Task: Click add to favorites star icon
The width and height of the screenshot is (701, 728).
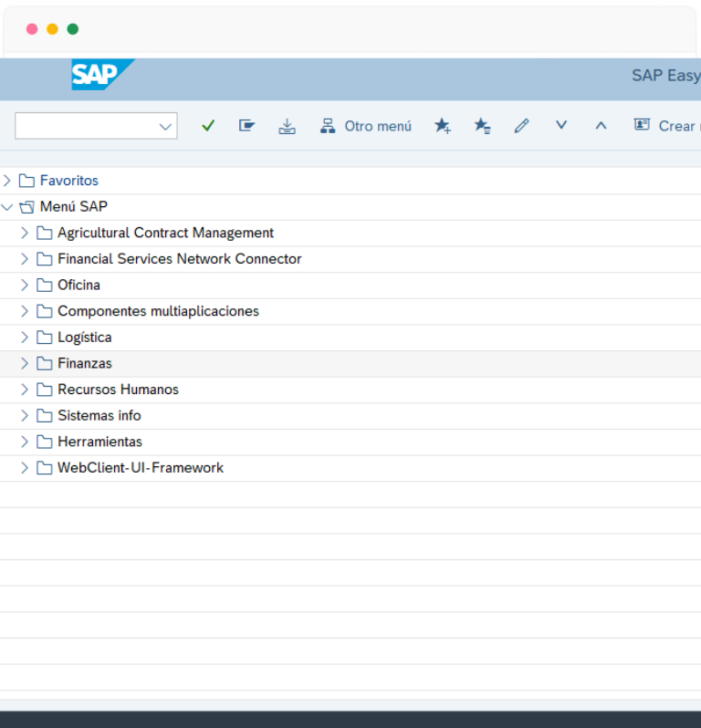Action: point(443,126)
